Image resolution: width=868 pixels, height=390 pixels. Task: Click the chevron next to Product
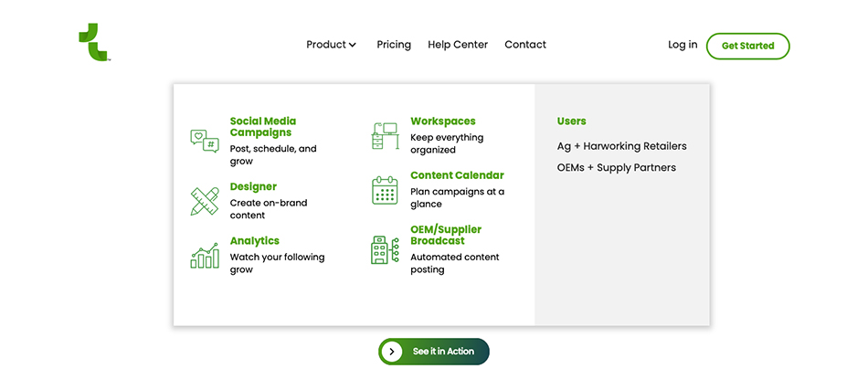pos(353,45)
